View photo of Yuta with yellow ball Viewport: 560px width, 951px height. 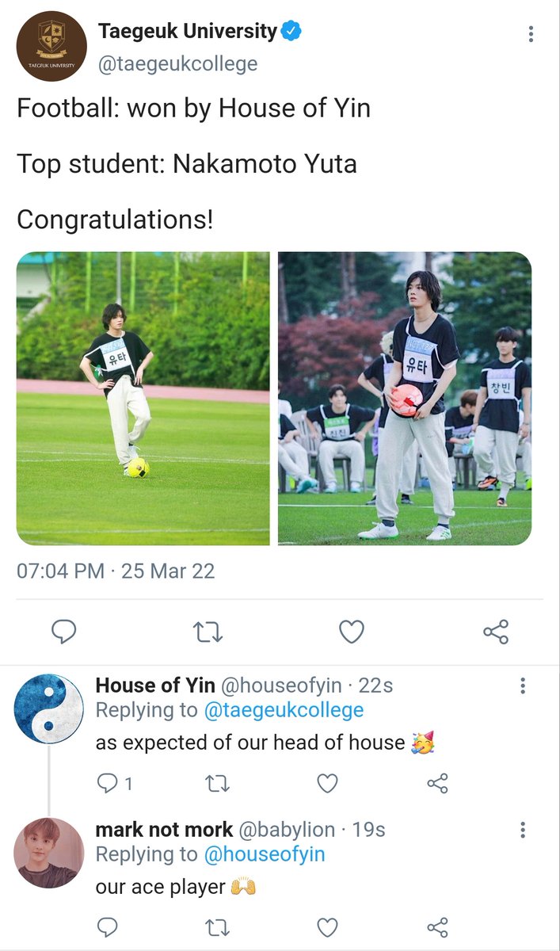143,399
